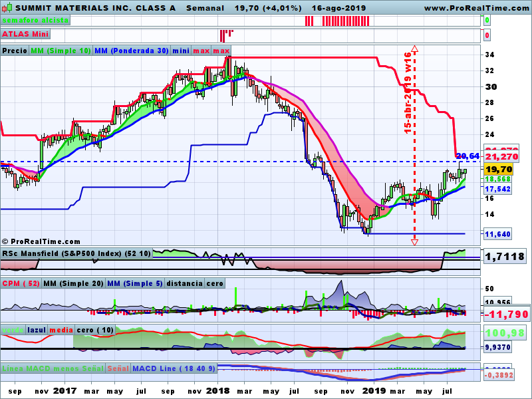Click the Línea MACD menos Señal label

pyautogui.click(x=53, y=368)
